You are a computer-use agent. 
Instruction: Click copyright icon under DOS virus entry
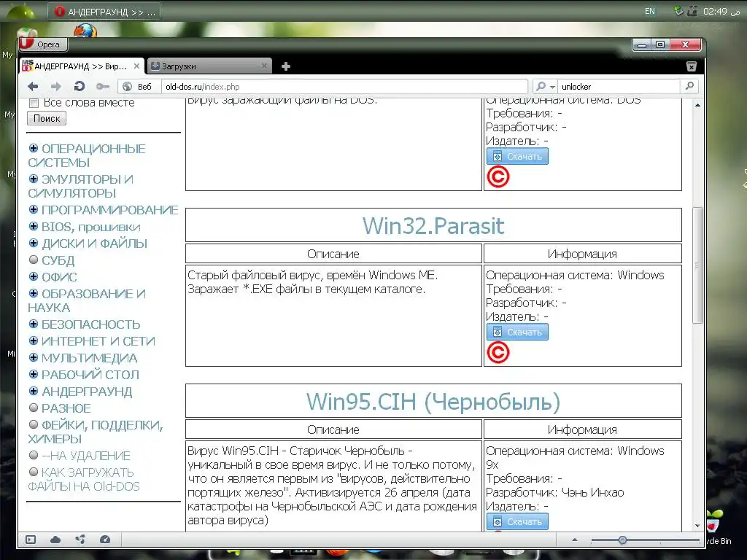point(498,176)
